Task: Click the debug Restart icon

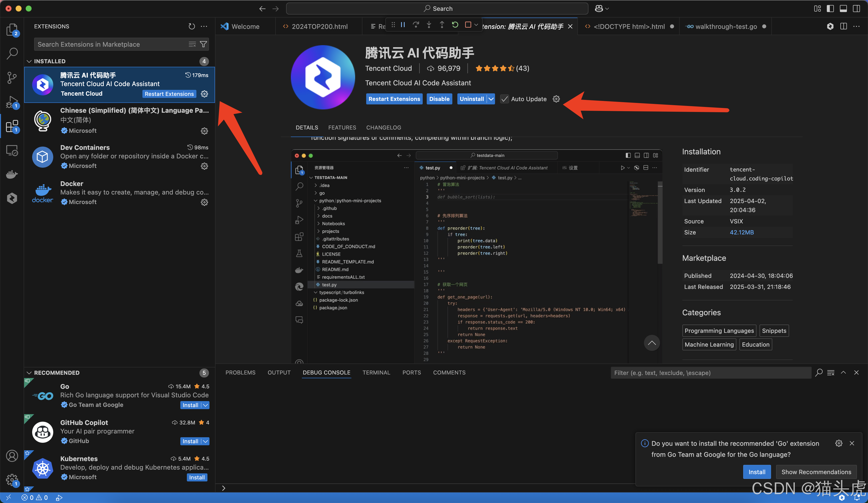Action: click(x=455, y=25)
